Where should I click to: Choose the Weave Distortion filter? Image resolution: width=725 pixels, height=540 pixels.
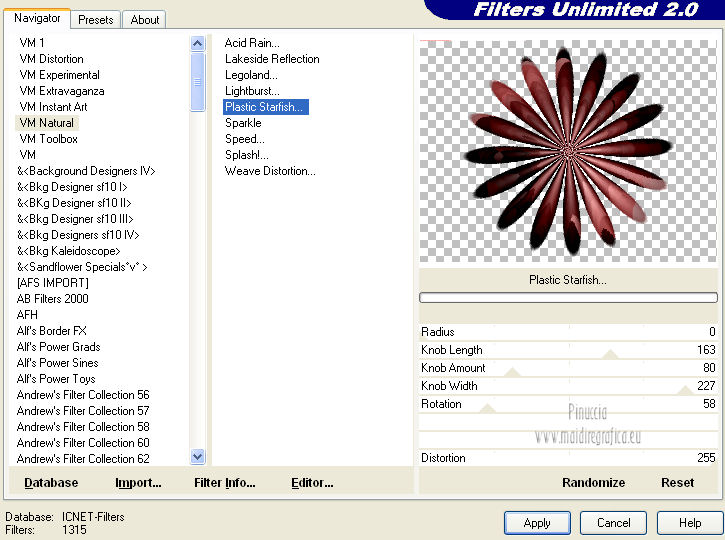pyautogui.click(x=270, y=171)
